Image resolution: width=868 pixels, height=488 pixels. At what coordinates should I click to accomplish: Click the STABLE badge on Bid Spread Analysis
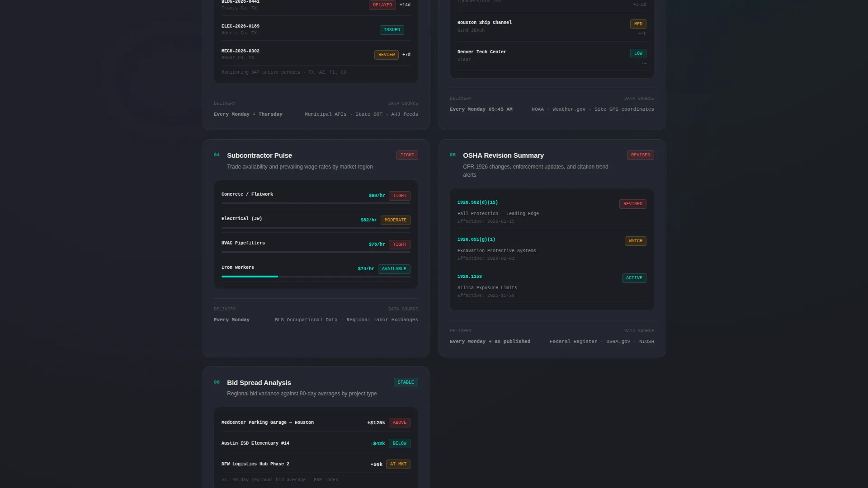(x=406, y=382)
